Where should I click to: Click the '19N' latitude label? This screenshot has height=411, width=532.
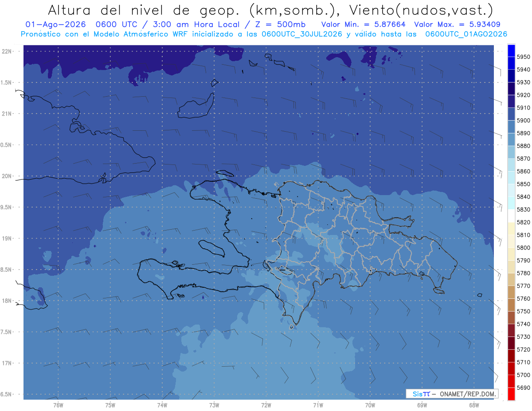(x=7, y=239)
